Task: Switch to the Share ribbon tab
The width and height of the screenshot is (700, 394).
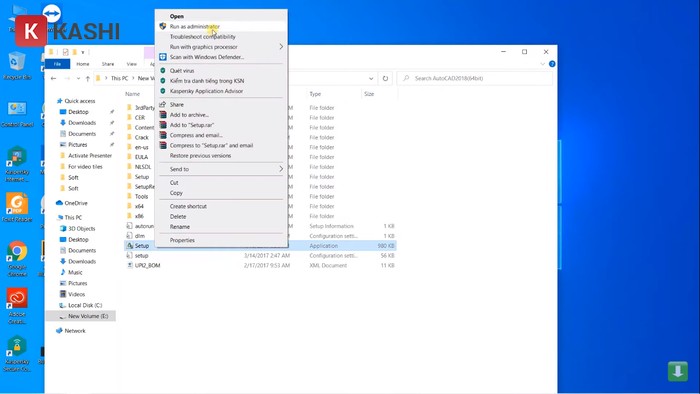Action: click(x=108, y=64)
